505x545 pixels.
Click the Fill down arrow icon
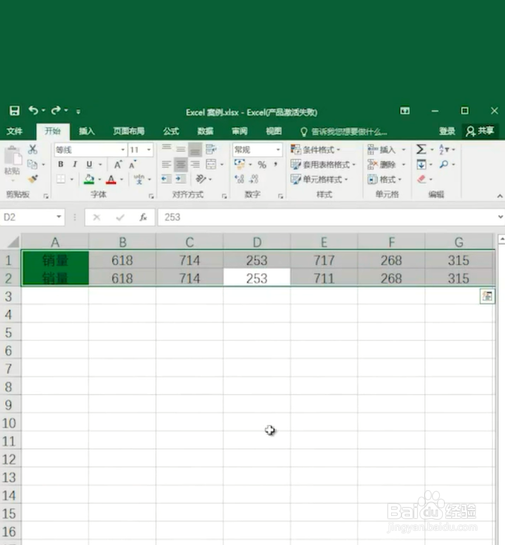click(x=421, y=164)
